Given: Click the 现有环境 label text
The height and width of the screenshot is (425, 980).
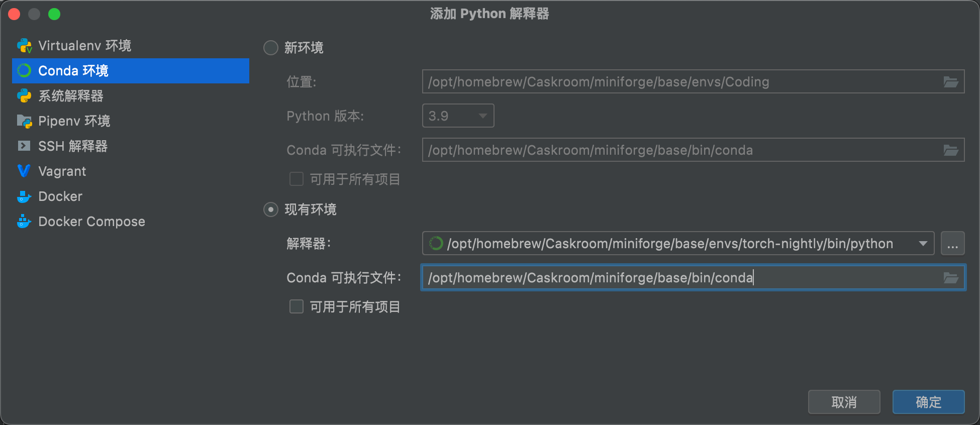Looking at the screenshot, I should pyautogui.click(x=311, y=209).
